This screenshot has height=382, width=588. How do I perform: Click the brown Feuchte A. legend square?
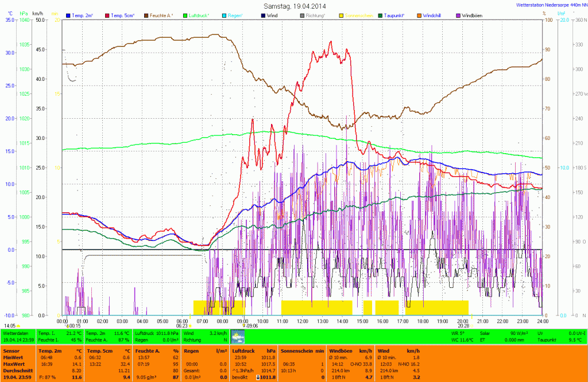(x=146, y=15)
